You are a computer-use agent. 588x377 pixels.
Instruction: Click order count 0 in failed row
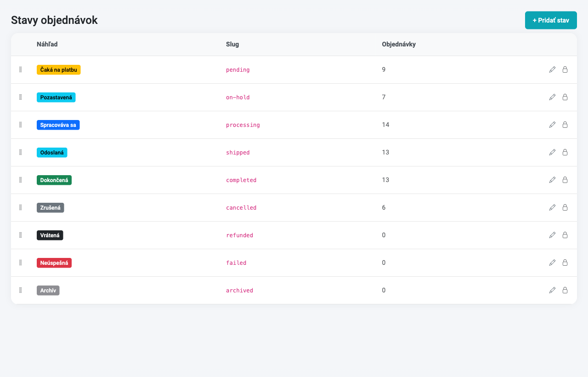[x=384, y=263]
